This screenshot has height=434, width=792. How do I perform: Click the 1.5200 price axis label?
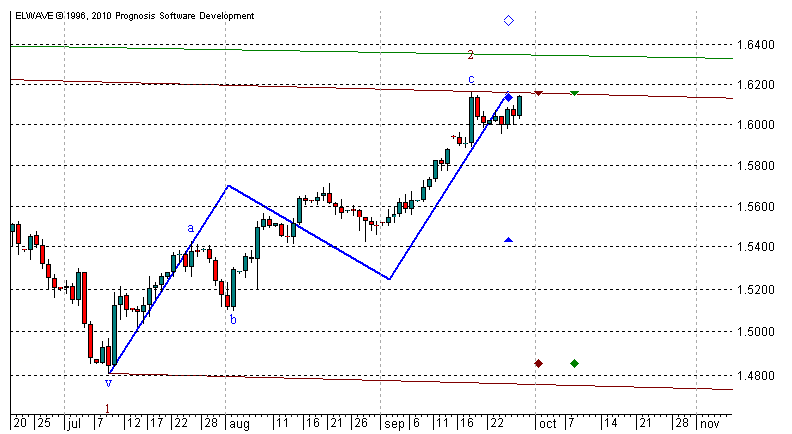756,290
